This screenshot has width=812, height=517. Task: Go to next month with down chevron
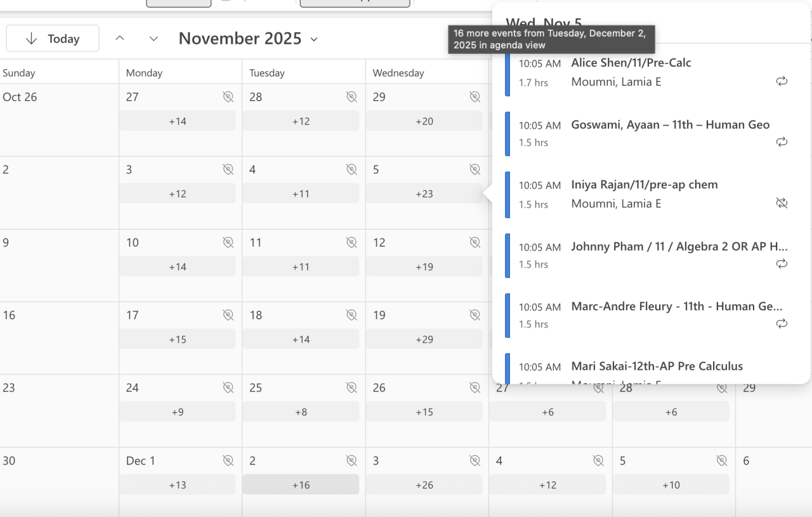point(154,39)
